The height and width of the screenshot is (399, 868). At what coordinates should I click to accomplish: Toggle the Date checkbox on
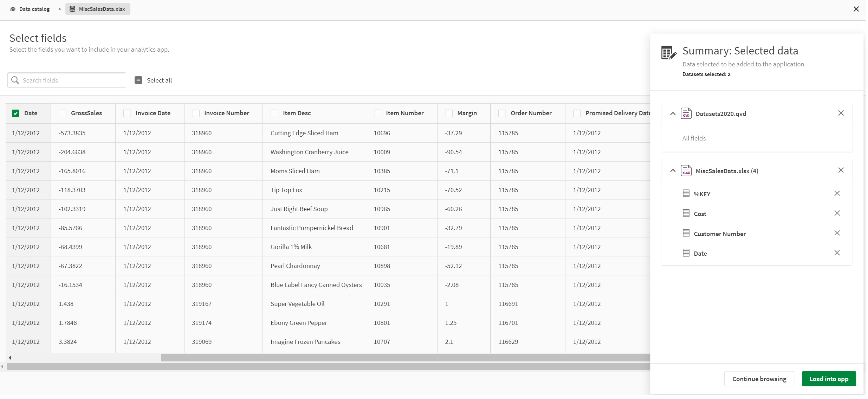[x=15, y=113]
